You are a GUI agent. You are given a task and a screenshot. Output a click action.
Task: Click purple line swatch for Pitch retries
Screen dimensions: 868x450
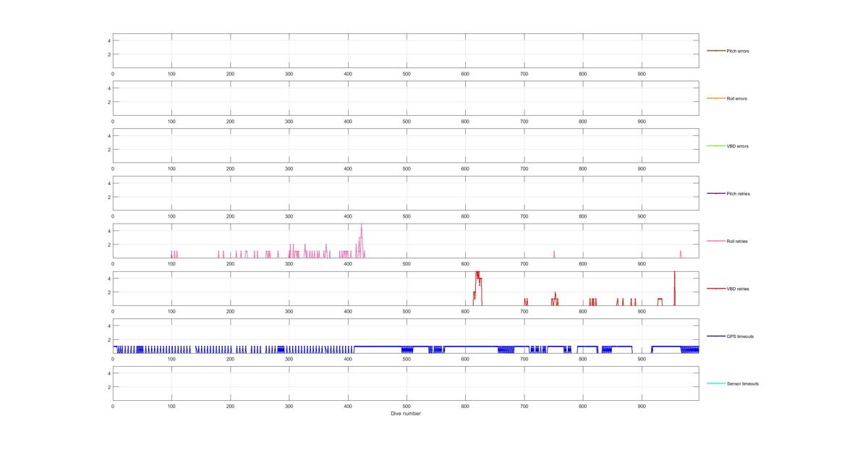tap(716, 194)
